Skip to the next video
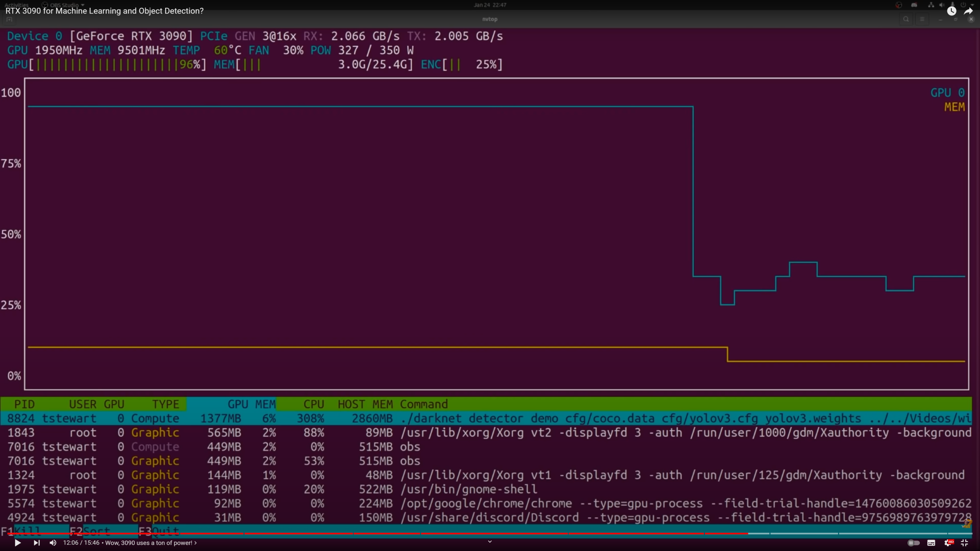Image resolution: width=980 pixels, height=551 pixels. (36, 543)
